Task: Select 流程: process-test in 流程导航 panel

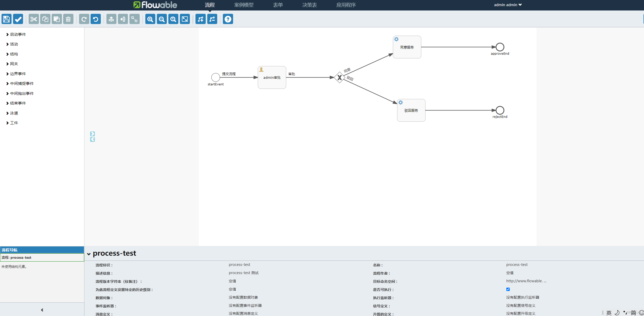Action: point(16,257)
